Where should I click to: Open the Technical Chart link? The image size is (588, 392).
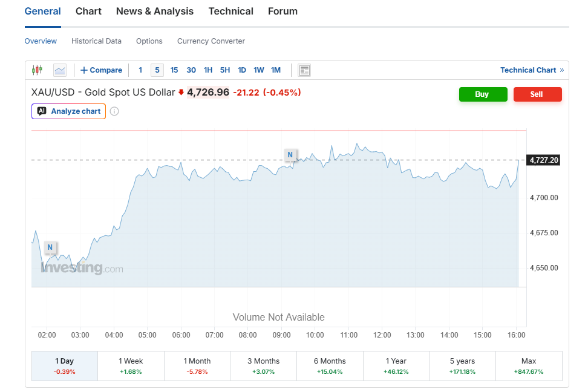(x=531, y=70)
